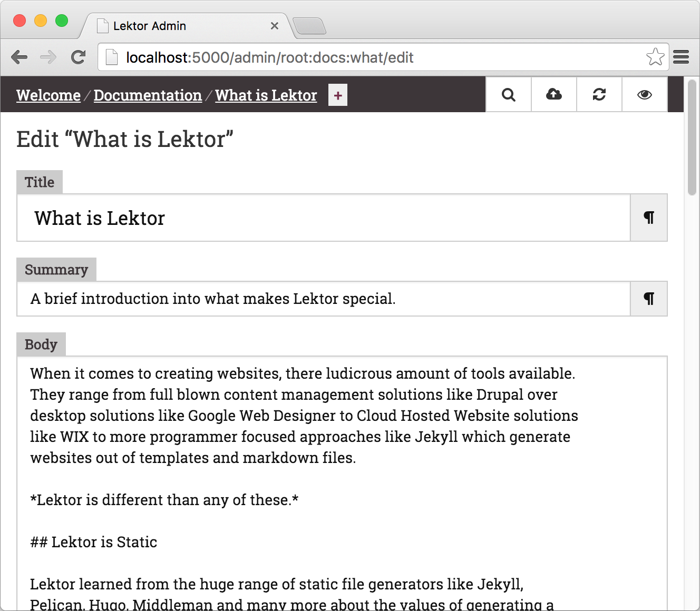The width and height of the screenshot is (700, 611).
Task: Close the Lektor Admin tab
Action: coord(274,26)
